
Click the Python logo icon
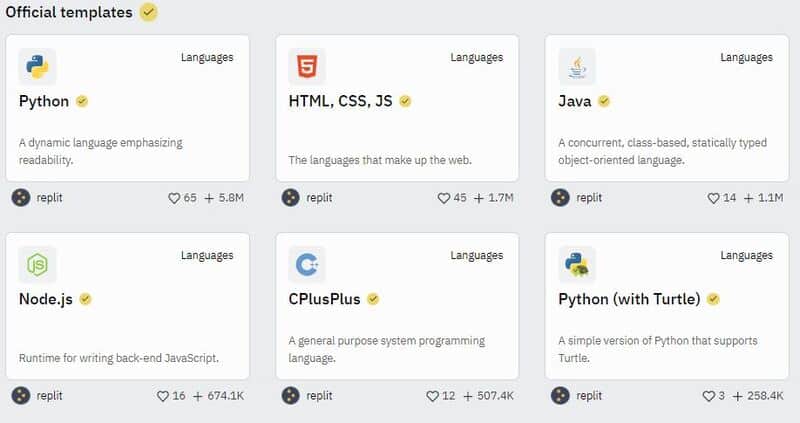[37, 67]
